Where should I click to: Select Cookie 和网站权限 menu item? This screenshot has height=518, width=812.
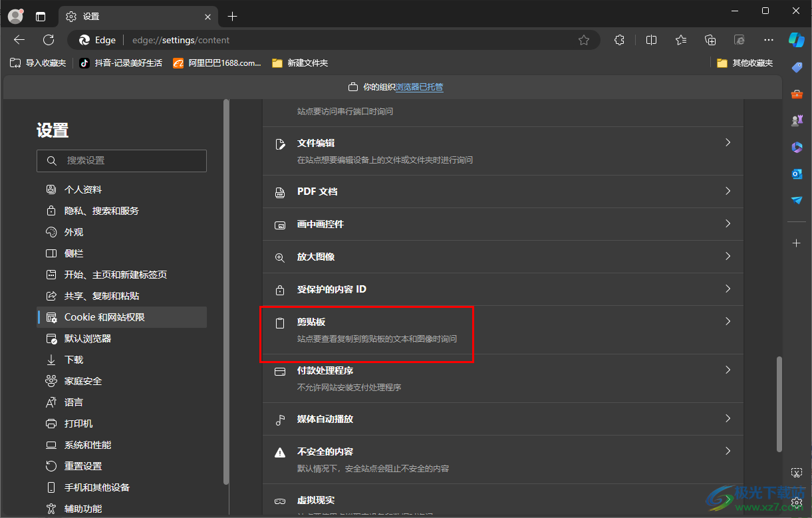[x=122, y=317]
